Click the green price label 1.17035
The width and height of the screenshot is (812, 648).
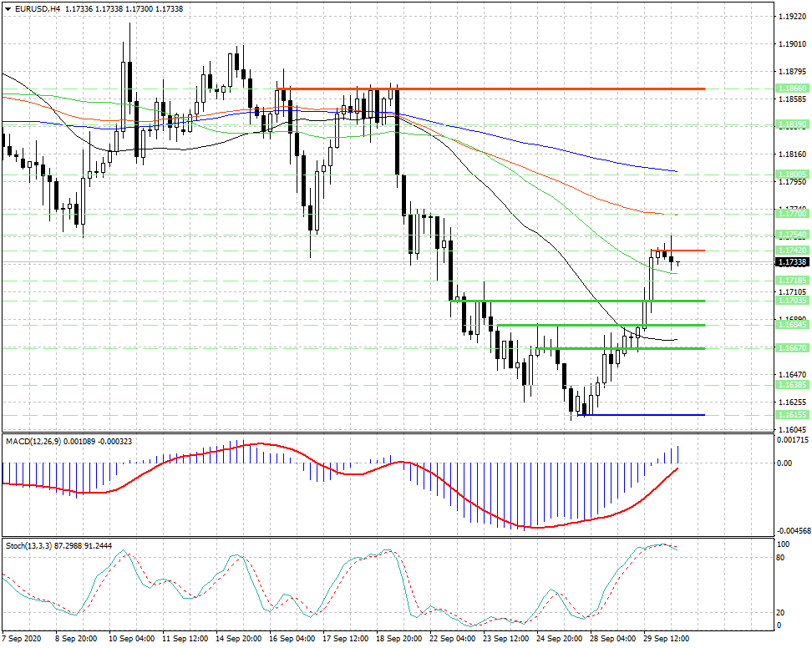pos(792,300)
